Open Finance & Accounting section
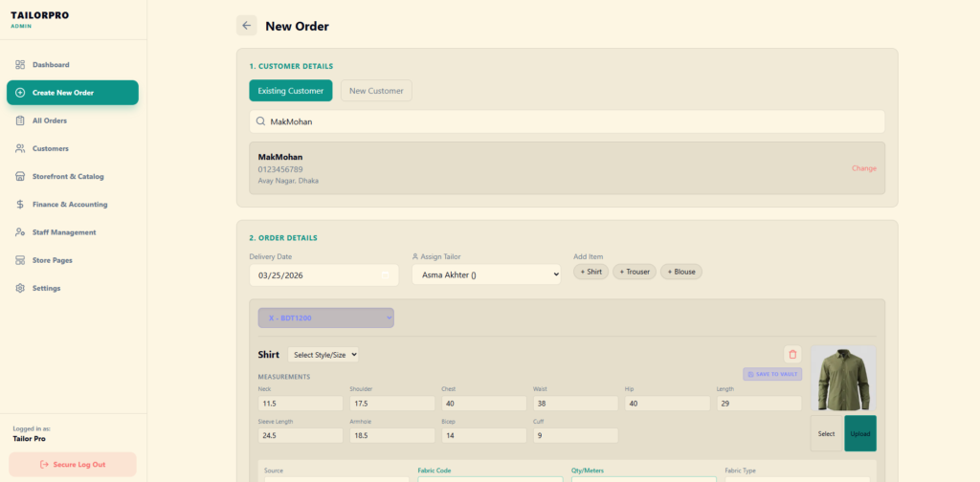 tap(69, 204)
